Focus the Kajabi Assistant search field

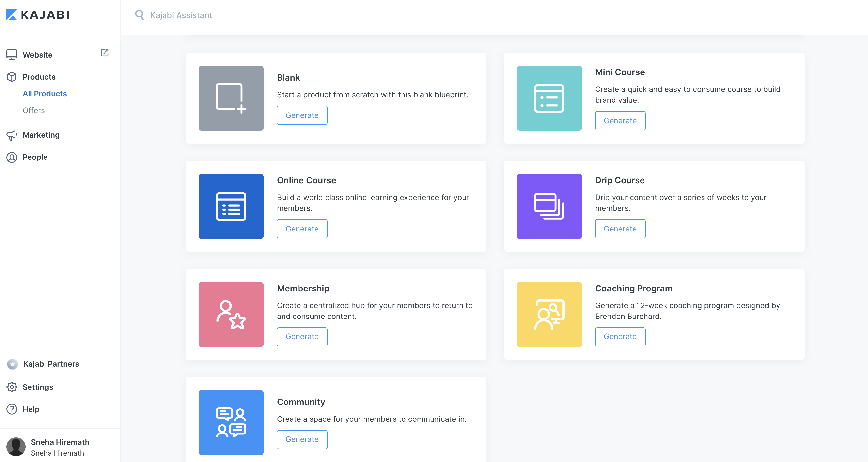pos(181,15)
